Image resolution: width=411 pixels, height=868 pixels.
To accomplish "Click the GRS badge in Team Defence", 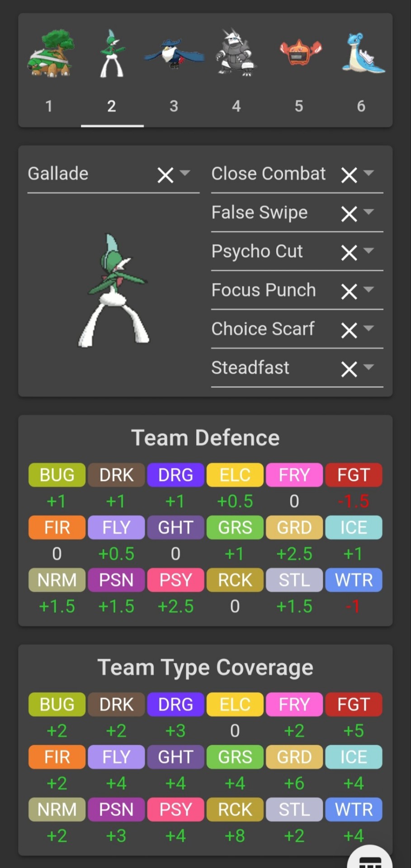I will (x=235, y=528).
